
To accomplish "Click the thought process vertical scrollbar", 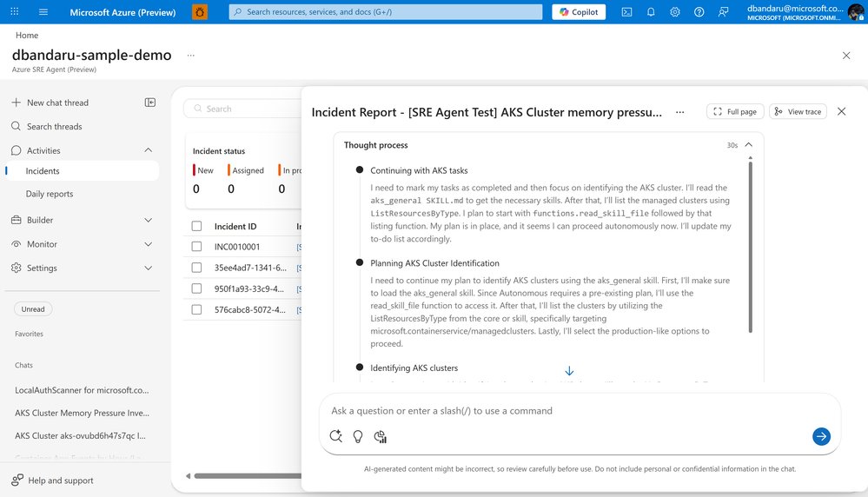I will 750,246.
